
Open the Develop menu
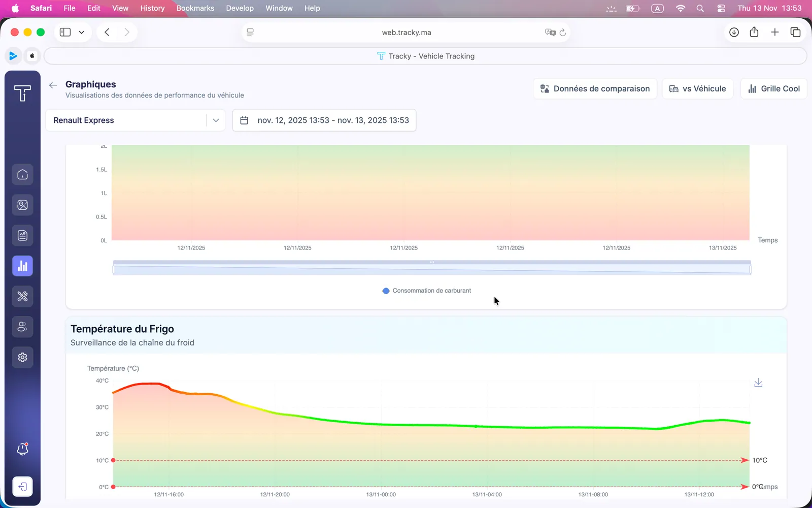240,8
